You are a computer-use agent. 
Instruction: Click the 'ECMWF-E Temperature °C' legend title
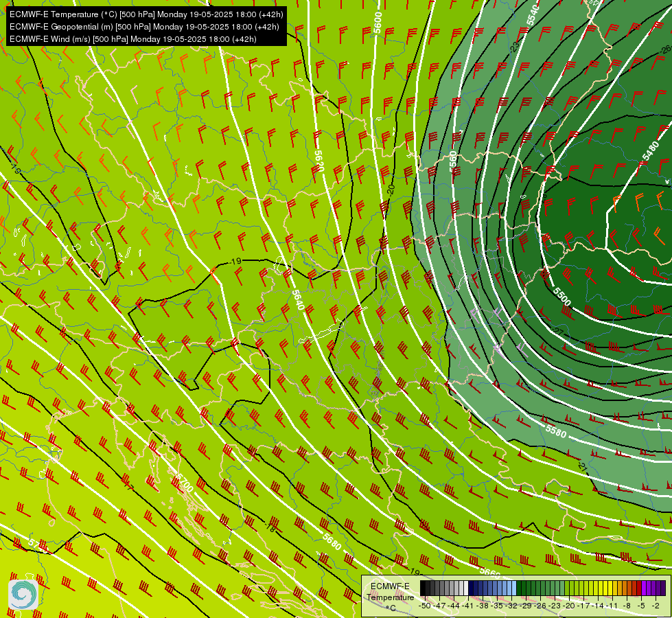click(390, 597)
